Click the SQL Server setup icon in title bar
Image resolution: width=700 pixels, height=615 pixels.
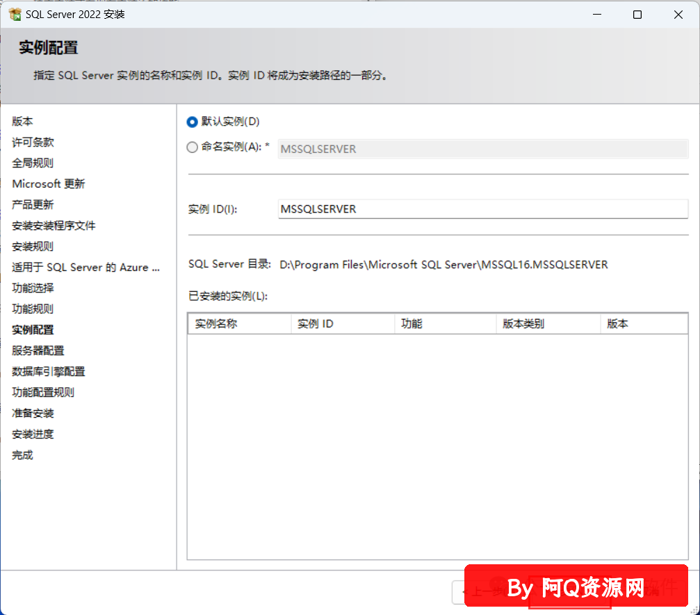[15, 15]
